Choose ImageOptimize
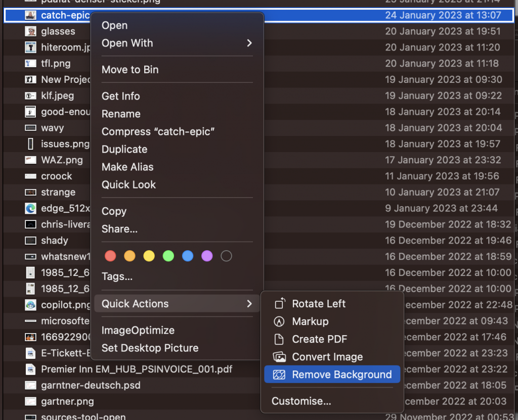518x420 pixels. [138, 331]
